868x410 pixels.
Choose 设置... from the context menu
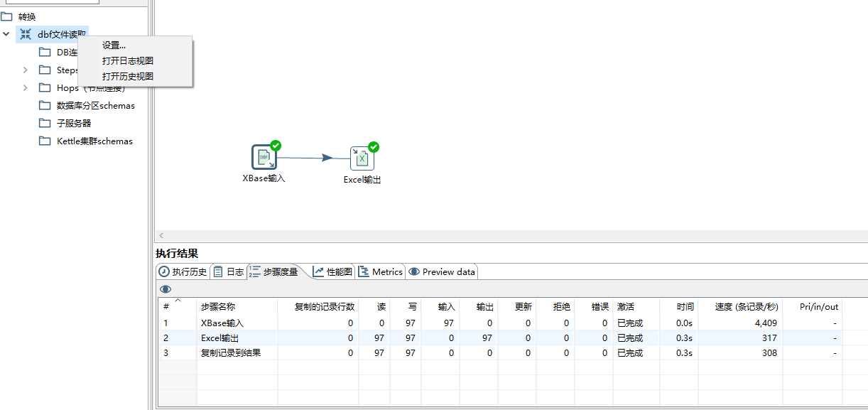(114, 45)
